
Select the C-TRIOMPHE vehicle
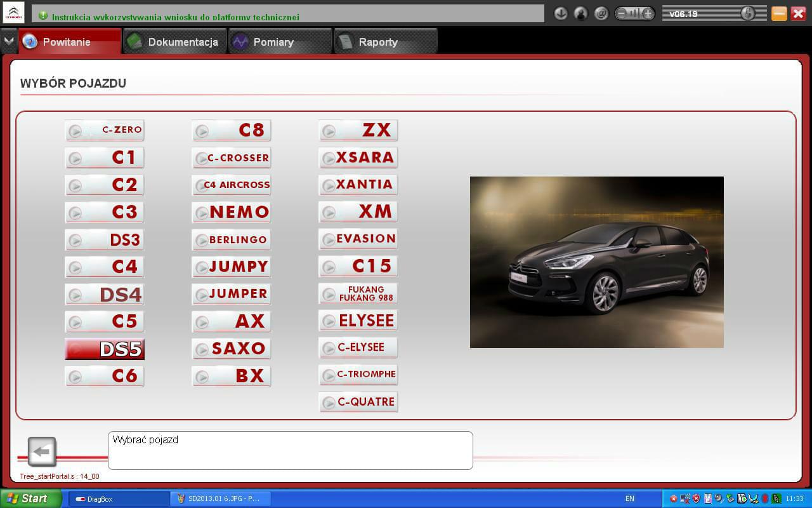pos(358,375)
